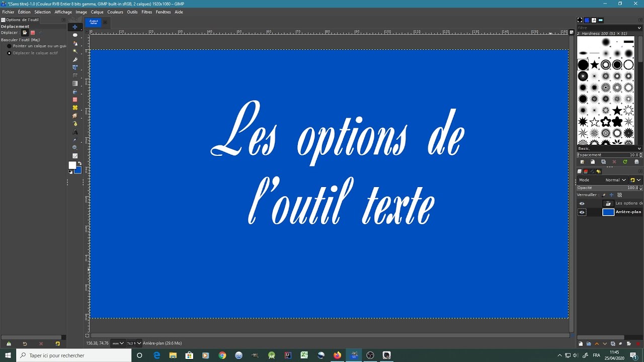Select the Gradient tool
Image resolution: width=644 pixels, height=362 pixels.
[x=75, y=84]
